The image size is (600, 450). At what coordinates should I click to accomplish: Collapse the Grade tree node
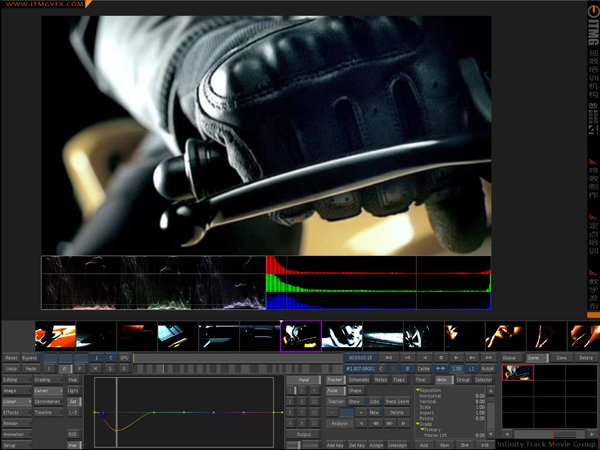coord(417,423)
